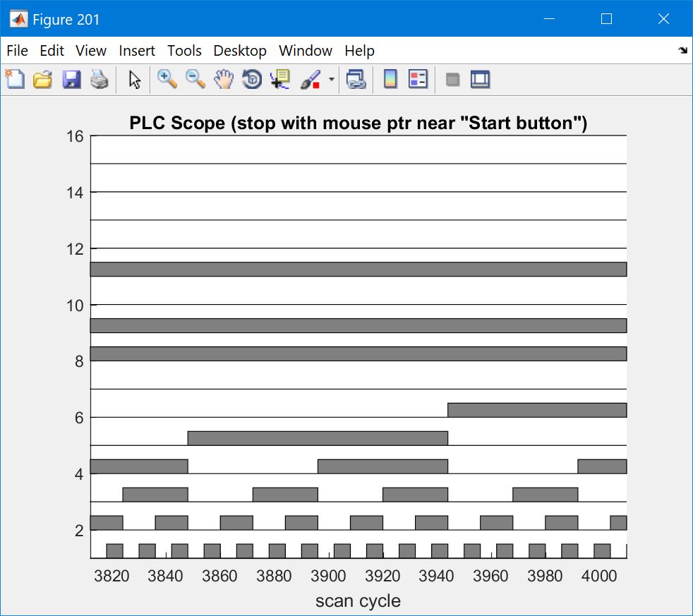Viewport: 693px width, 616px height.
Task: Click the Link Plot toolbar button
Action: [356, 80]
